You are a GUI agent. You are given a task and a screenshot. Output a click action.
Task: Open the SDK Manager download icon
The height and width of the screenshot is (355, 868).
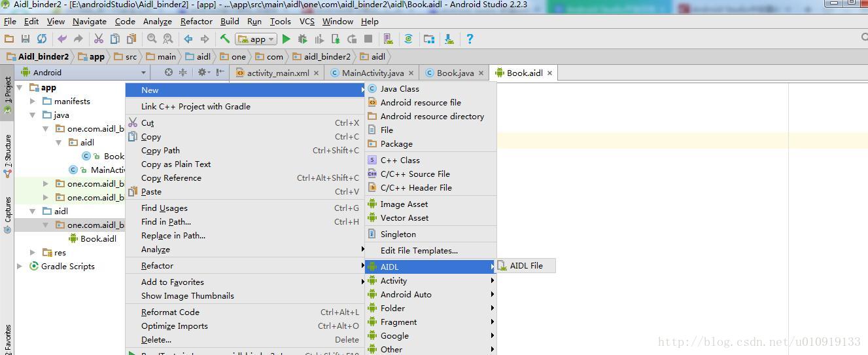(x=449, y=39)
